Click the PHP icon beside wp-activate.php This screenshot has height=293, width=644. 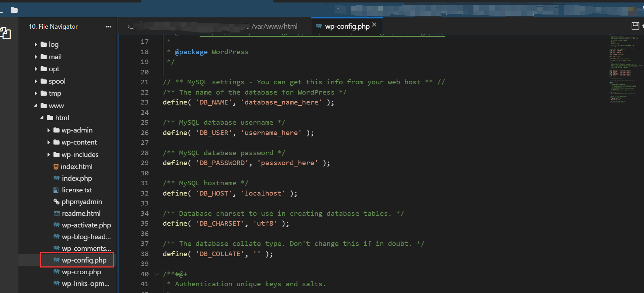(x=56, y=225)
